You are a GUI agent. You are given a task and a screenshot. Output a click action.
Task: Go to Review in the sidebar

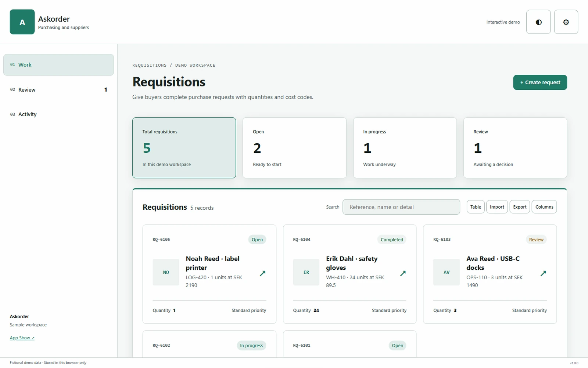click(58, 90)
